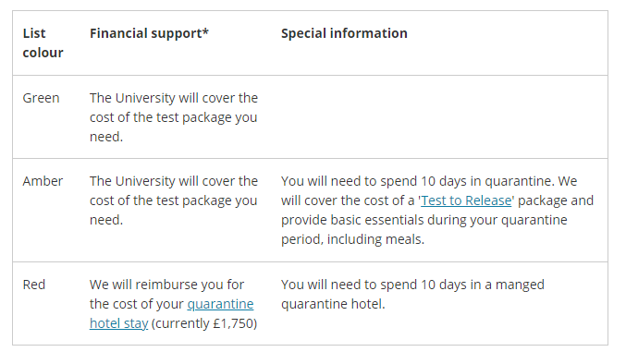626x364 pixels.
Task: Click the Red row managed quarantine hotel text
Action: [412, 294]
